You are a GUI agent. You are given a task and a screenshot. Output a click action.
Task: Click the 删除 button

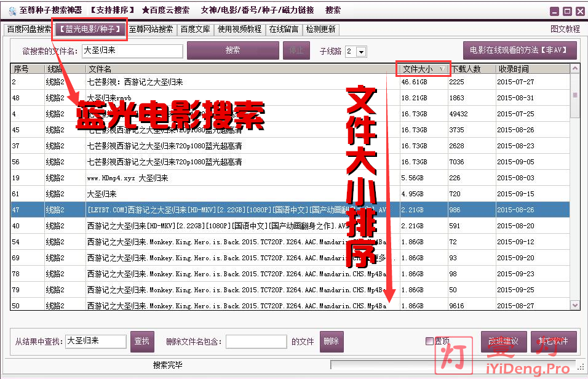[332, 341]
